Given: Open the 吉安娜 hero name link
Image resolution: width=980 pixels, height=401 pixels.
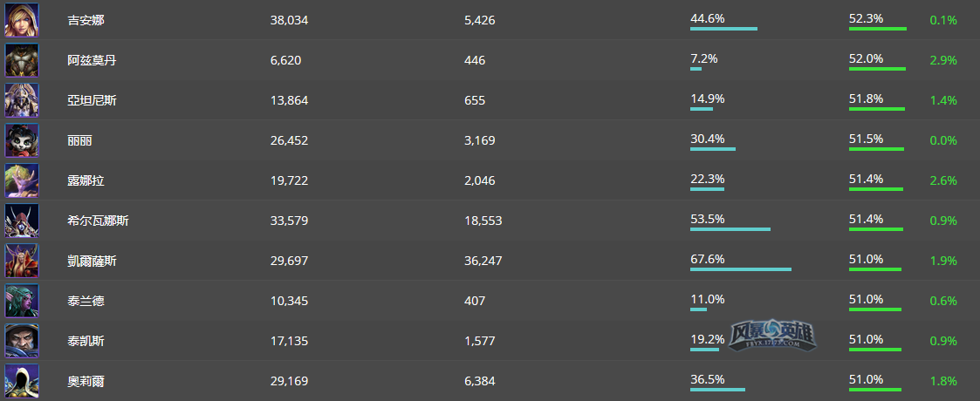Looking at the screenshot, I should click(x=86, y=20).
